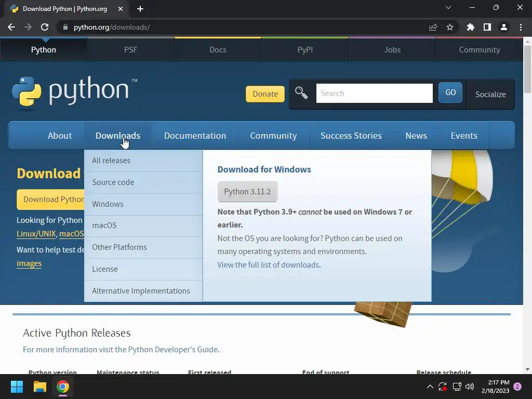
Task: Open the Success Stories menu
Action: (x=351, y=136)
